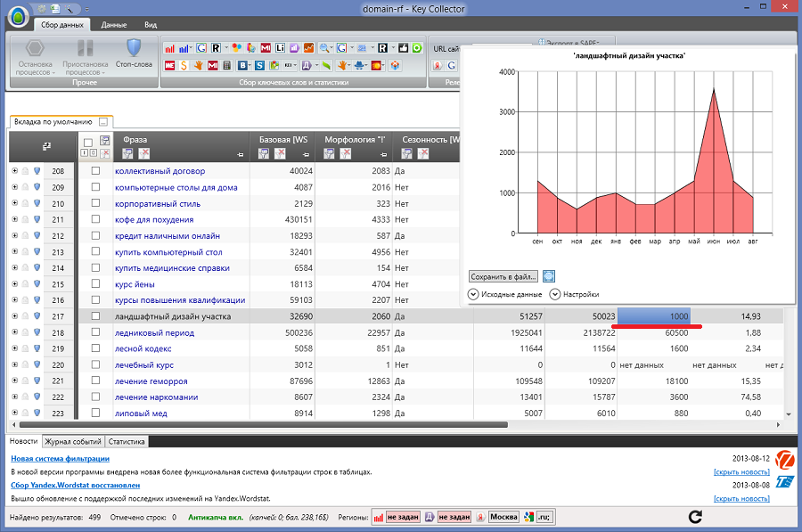Click the highlighted 1000 cell in row 217
This screenshot has height=532, width=802.
point(654,316)
